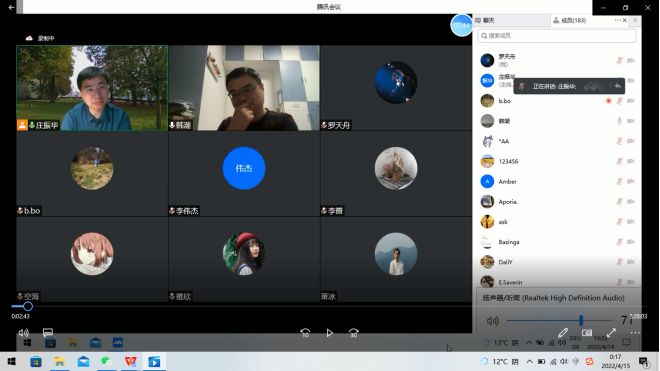The height and width of the screenshot is (371, 660).
Task: Expand the system tray hidden icons chevron
Action: 530,362
